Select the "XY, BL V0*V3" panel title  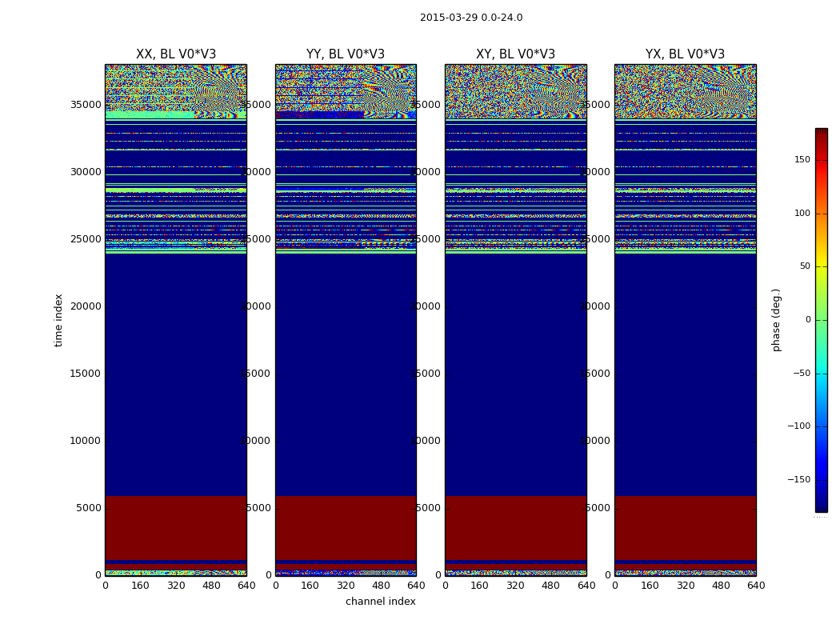click(x=515, y=54)
